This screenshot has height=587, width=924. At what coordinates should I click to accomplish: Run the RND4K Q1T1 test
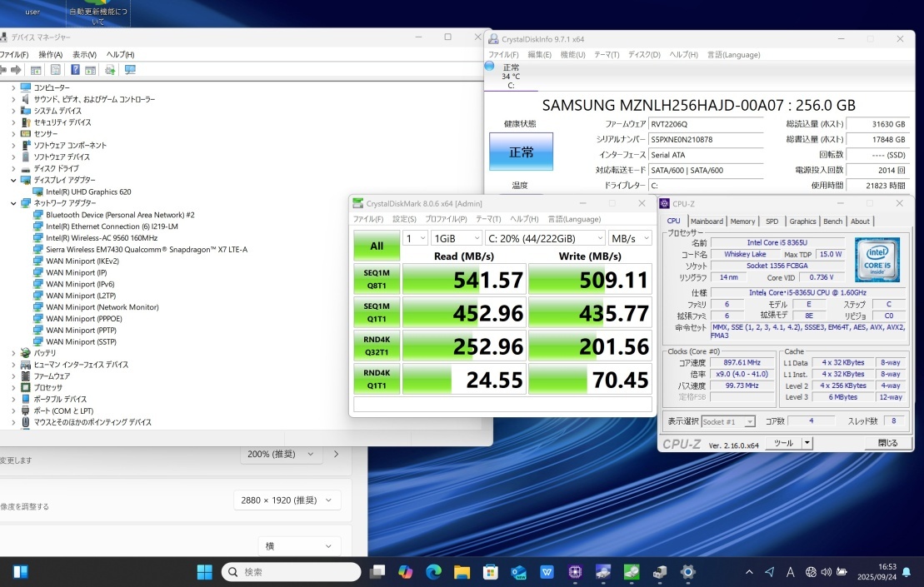[x=377, y=379]
